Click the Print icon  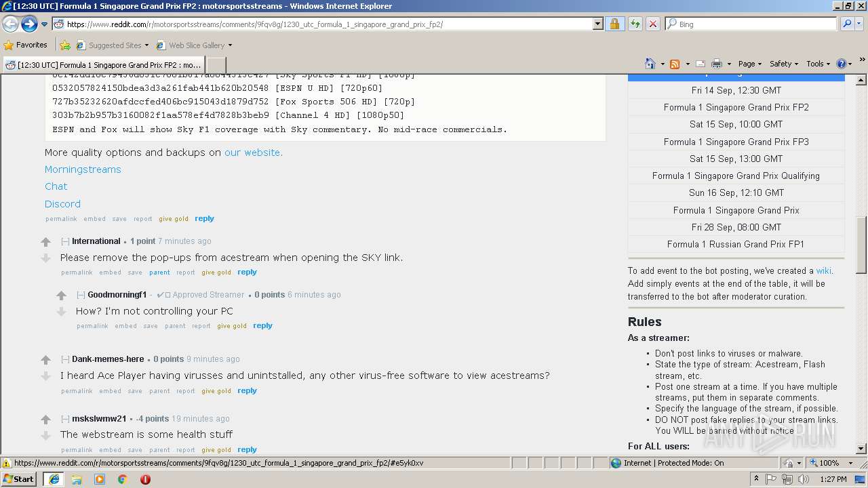point(716,64)
